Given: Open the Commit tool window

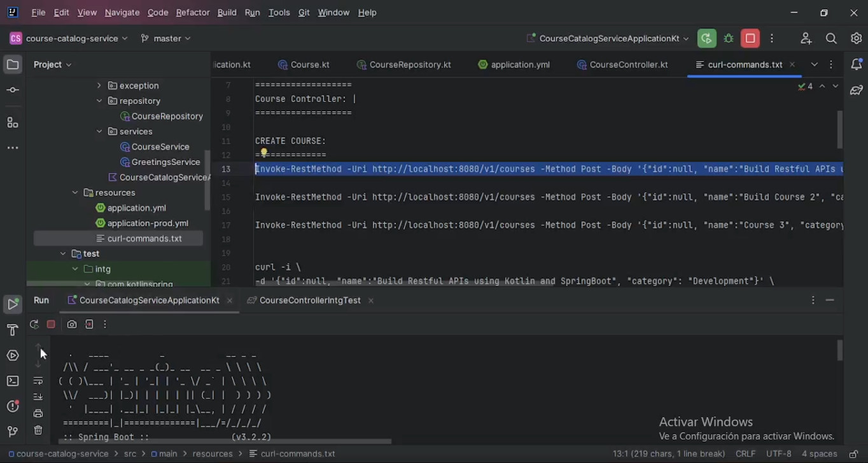Looking at the screenshot, I should tap(12, 90).
